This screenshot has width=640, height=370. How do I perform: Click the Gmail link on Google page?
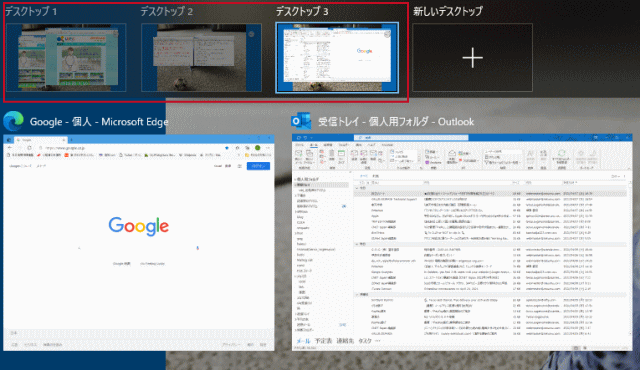pos(218,166)
